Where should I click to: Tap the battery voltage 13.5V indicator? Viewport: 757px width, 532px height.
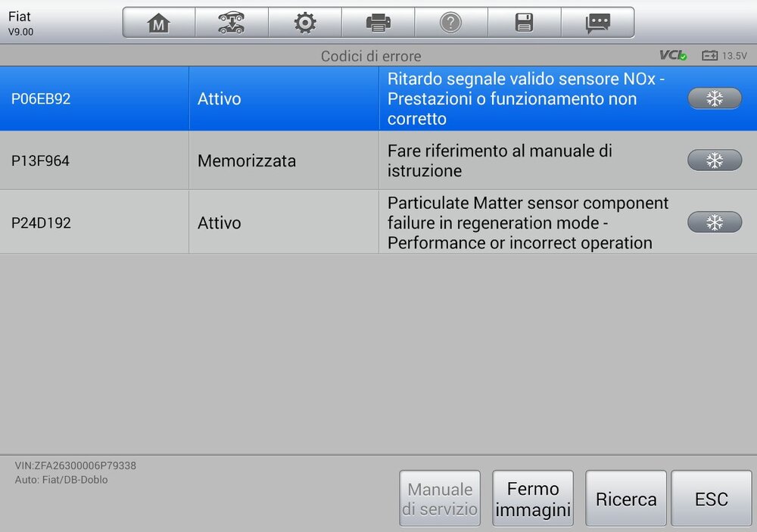(724, 55)
